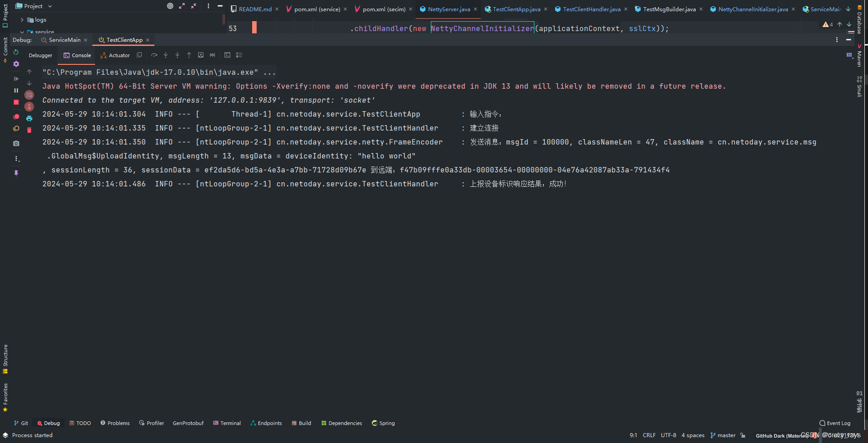The height and width of the screenshot is (443, 868).
Task: Pin the debug tab
Action: point(16,173)
